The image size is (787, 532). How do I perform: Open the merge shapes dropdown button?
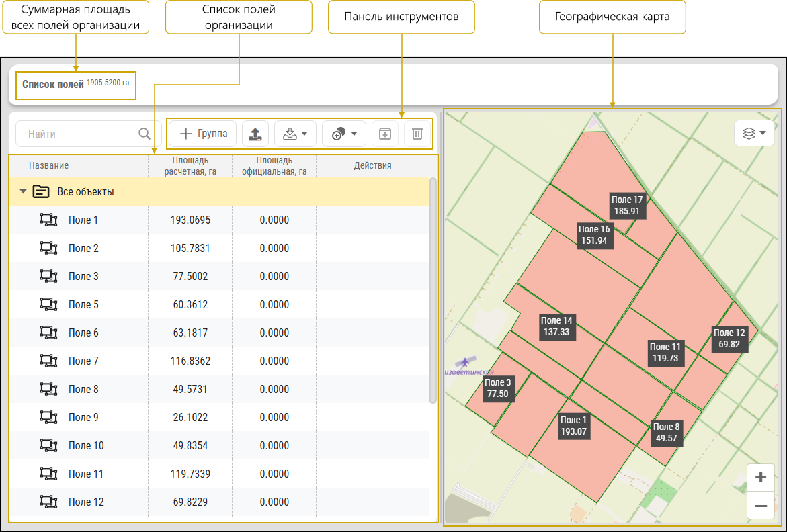(x=344, y=134)
